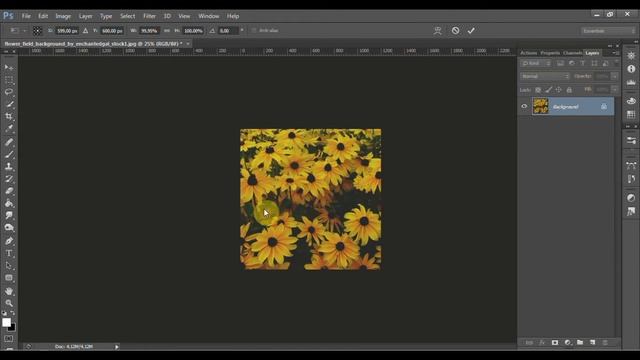This screenshot has width=640, height=360.
Task: Select the Rectangle shape tool
Action: click(x=9, y=278)
